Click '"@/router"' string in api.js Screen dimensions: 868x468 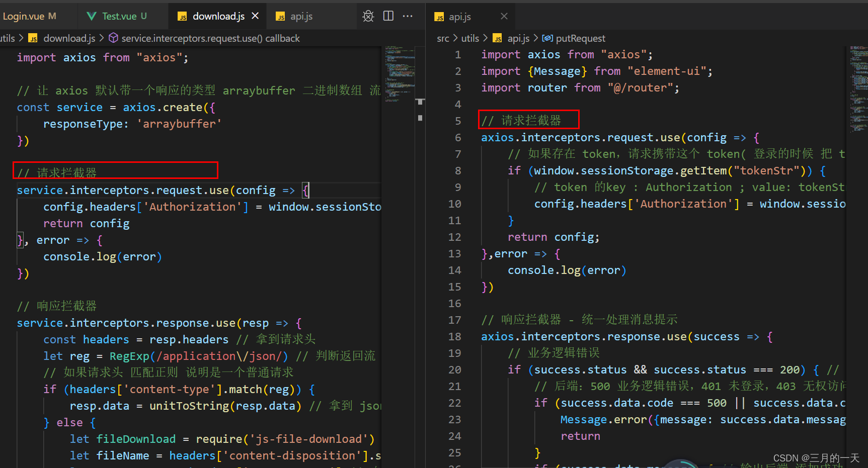pyautogui.click(x=640, y=87)
